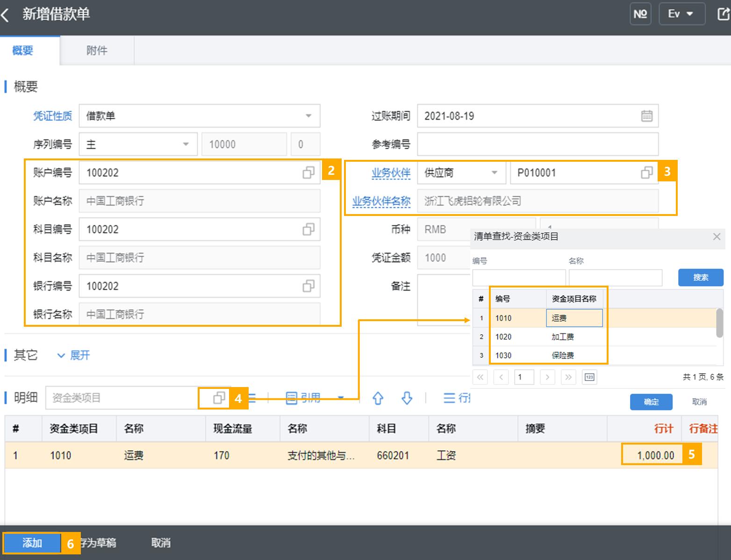This screenshot has width=731, height=560.
Task: Click the 资金项目名称 header in lookup list
Action: point(574,299)
